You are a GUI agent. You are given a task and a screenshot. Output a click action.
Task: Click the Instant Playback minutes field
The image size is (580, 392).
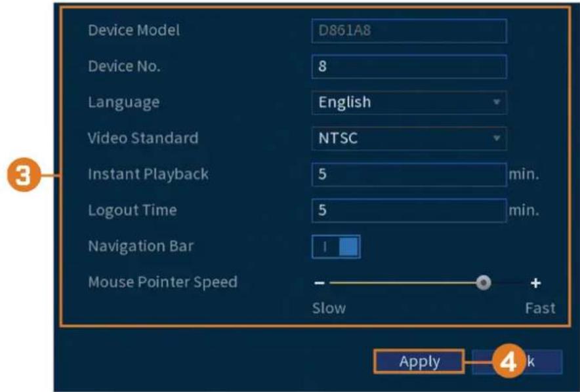(409, 174)
